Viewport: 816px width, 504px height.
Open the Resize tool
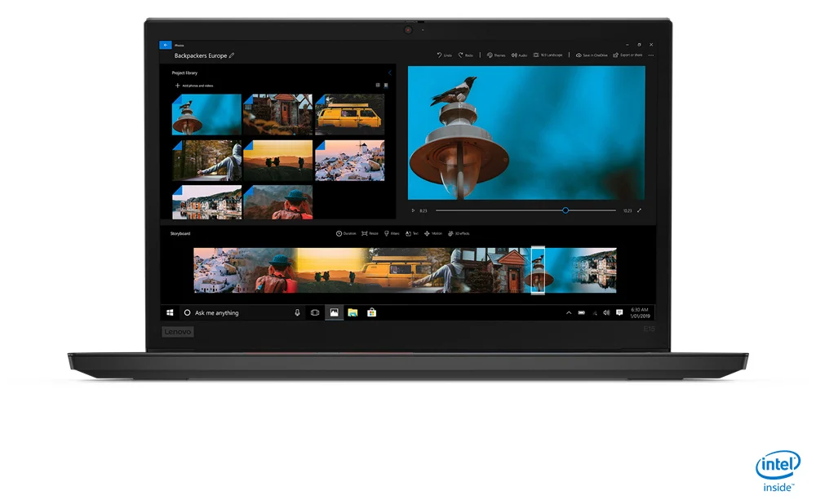(x=370, y=233)
